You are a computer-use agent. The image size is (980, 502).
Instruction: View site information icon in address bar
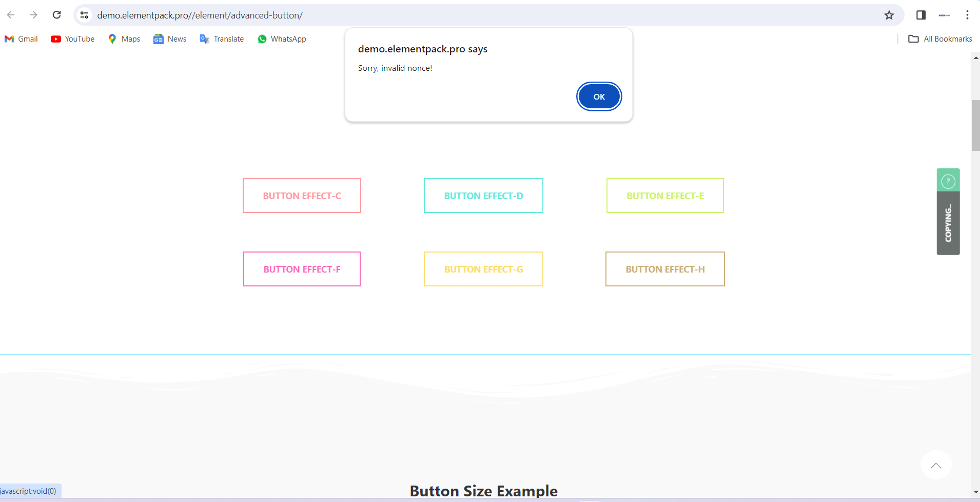[85, 15]
